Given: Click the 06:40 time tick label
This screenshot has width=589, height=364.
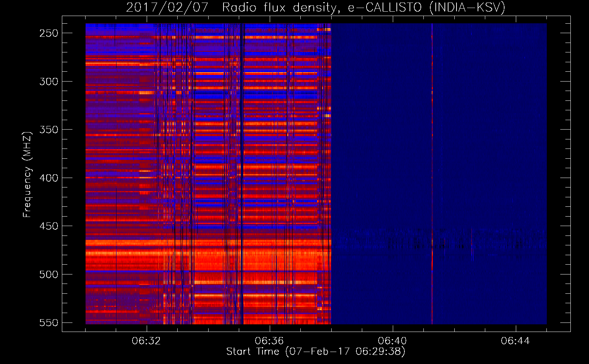Looking at the screenshot, I should click(x=392, y=341).
